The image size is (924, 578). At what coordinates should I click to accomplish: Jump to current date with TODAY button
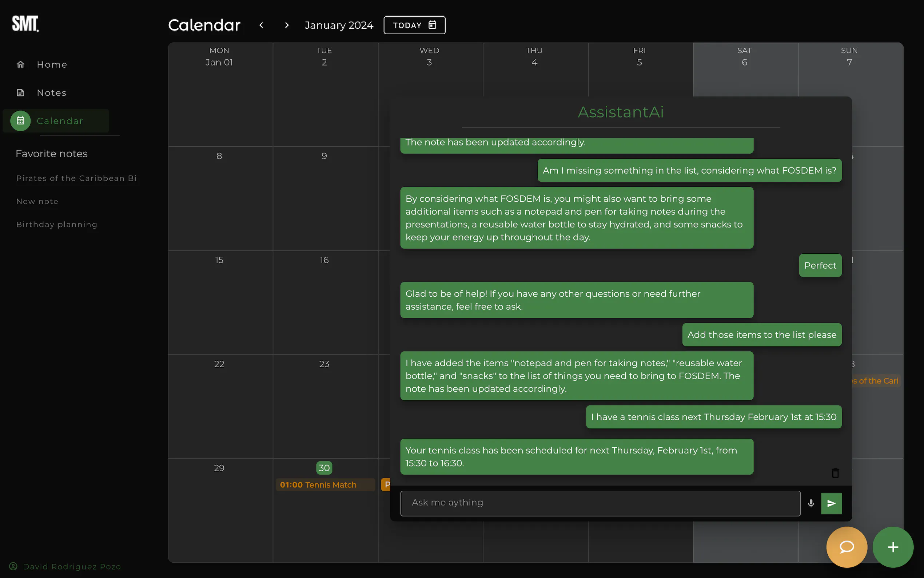pyautogui.click(x=414, y=25)
